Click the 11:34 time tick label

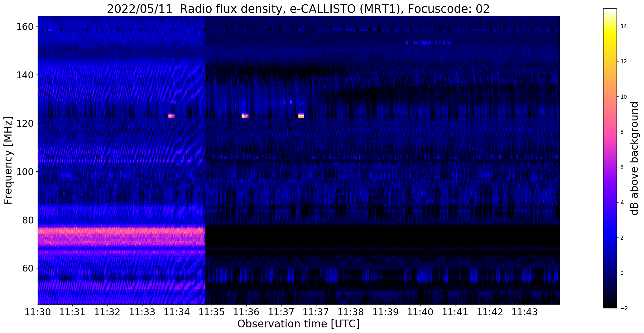pos(177,312)
